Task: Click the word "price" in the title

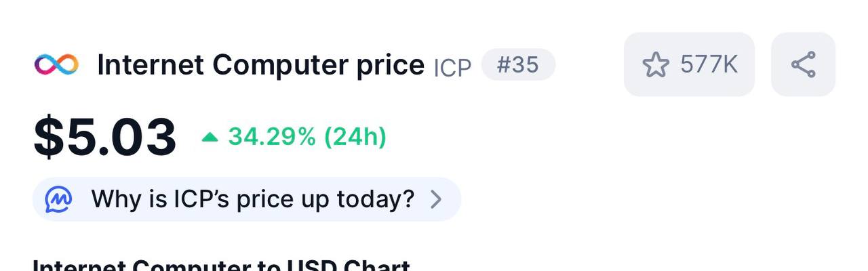Action: coord(391,66)
